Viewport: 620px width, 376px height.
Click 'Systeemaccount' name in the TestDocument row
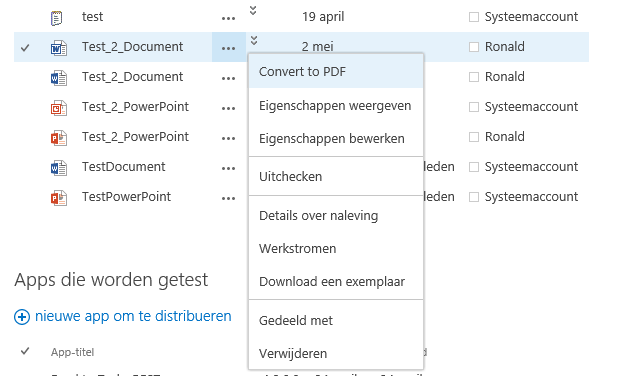(x=531, y=167)
